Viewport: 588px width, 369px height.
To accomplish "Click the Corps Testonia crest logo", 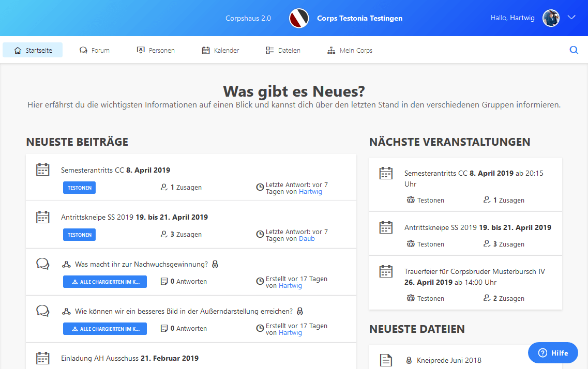I will click(299, 18).
